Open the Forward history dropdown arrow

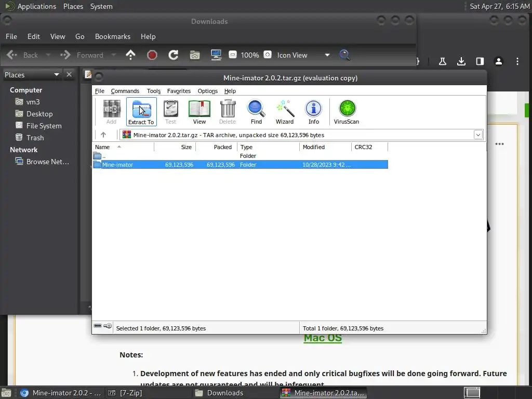pos(114,55)
